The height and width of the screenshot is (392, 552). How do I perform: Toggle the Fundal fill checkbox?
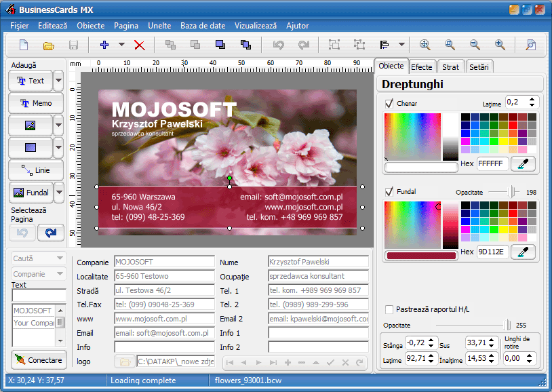389,192
